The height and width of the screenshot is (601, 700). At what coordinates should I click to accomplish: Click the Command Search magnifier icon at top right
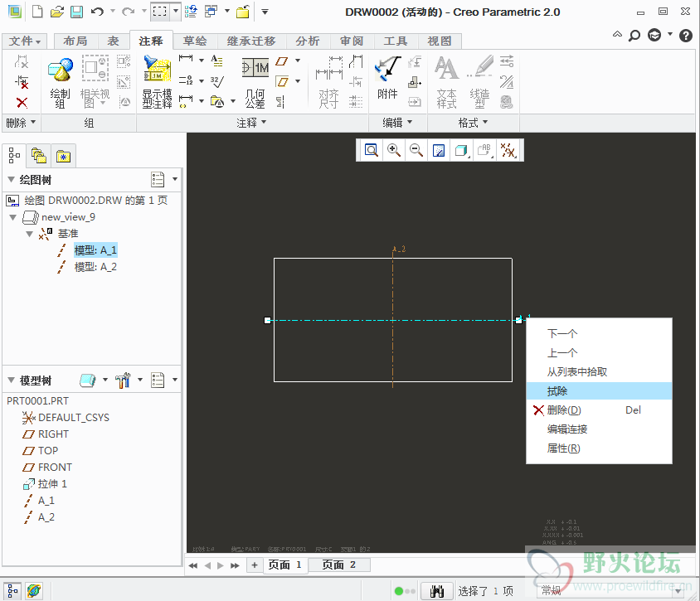click(634, 36)
